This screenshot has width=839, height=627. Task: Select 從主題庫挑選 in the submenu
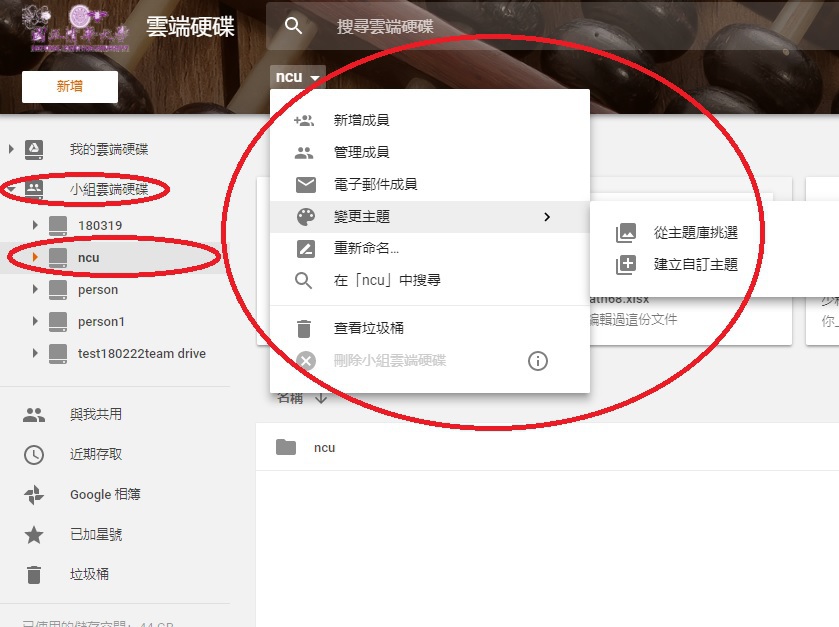click(x=714, y=233)
